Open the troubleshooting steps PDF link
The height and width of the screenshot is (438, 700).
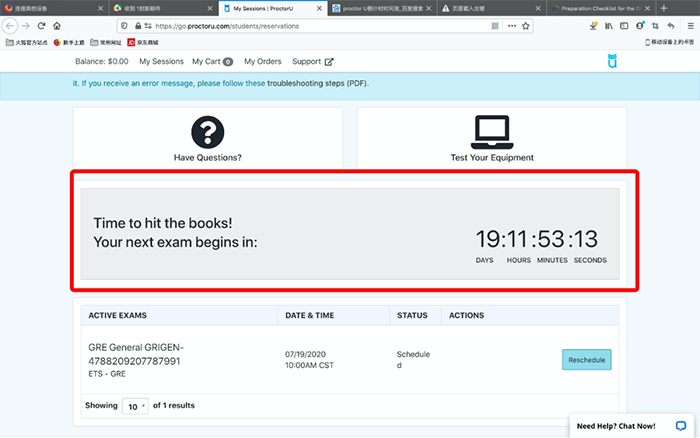(x=288, y=84)
